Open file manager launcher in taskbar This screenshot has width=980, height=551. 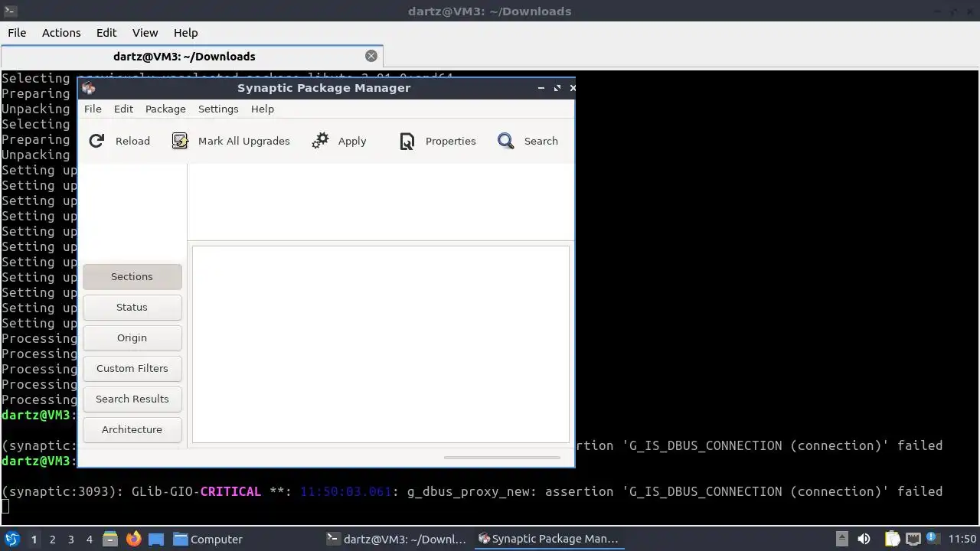click(110, 539)
